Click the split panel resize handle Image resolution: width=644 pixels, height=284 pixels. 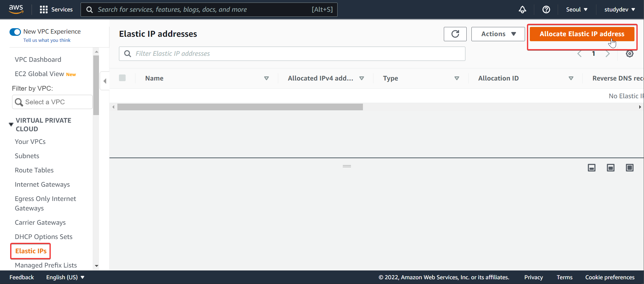pos(347,166)
